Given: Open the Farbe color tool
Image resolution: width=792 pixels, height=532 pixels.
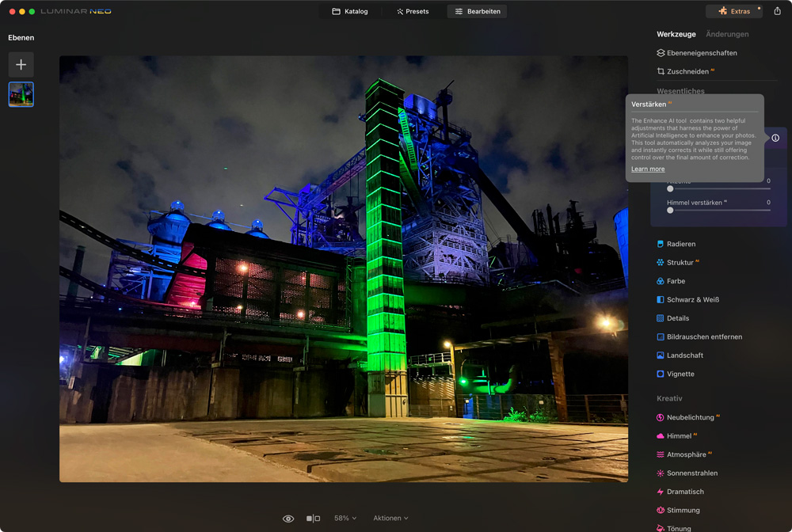Looking at the screenshot, I should (675, 281).
